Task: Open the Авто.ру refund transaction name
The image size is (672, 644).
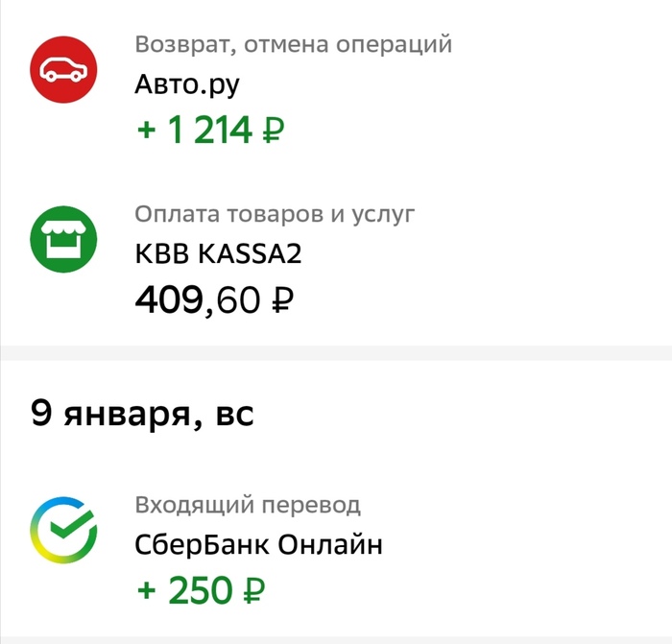Action: [187, 84]
